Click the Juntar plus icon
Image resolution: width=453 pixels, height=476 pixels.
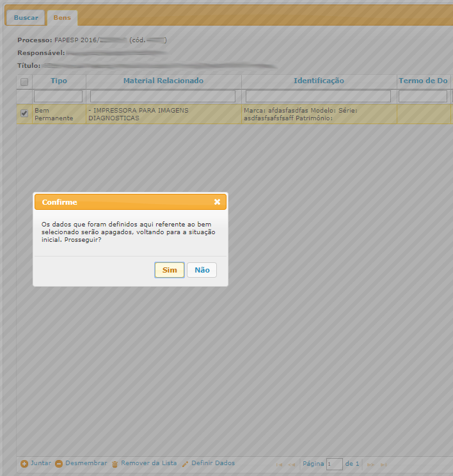coord(24,464)
